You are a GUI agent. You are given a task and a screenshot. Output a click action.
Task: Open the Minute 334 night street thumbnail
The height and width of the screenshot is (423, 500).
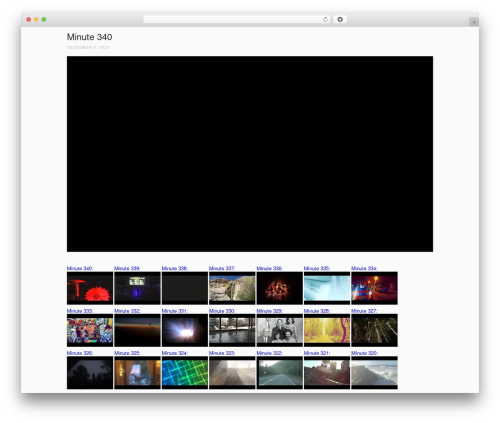tap(374, 288)
